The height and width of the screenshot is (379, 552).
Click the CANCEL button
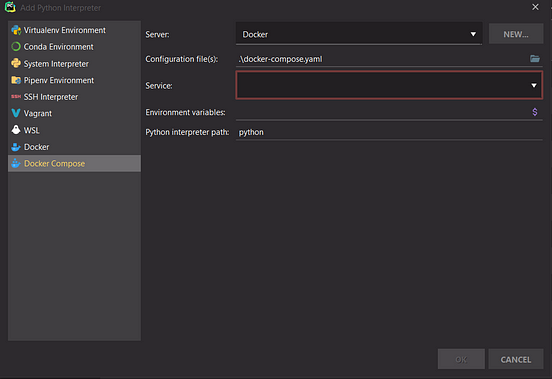(516, 359)
